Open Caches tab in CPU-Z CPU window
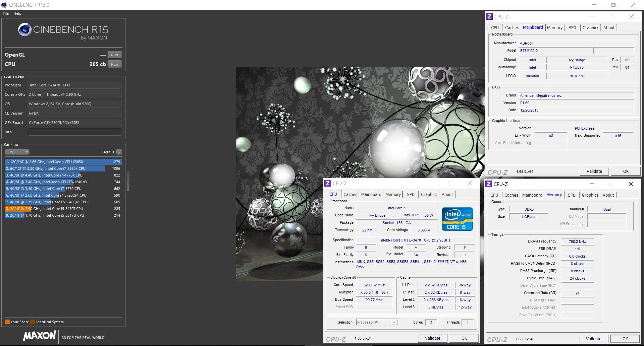This screenshot has height=346, width=644. click(350, 195)
